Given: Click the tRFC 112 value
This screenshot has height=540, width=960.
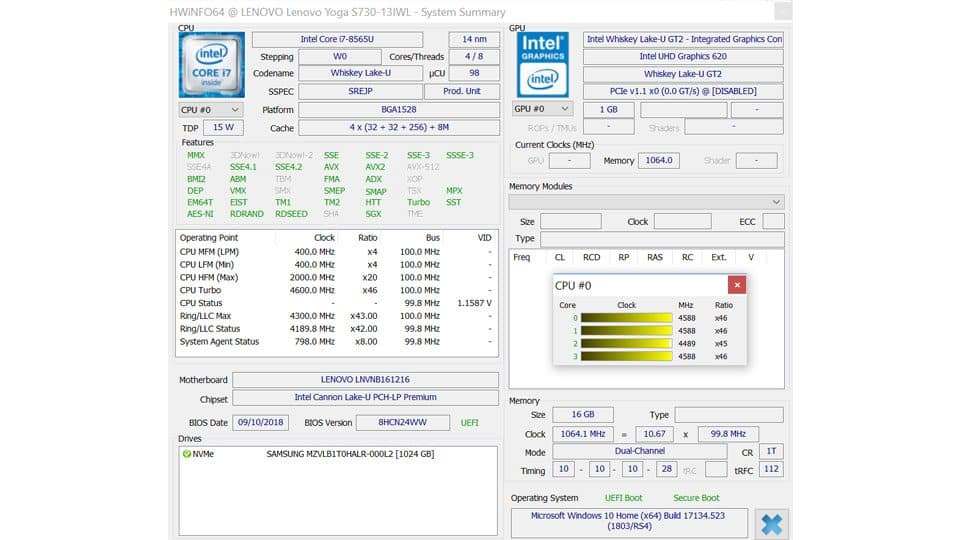Looking at the screenshot, I should pos(771,469).
